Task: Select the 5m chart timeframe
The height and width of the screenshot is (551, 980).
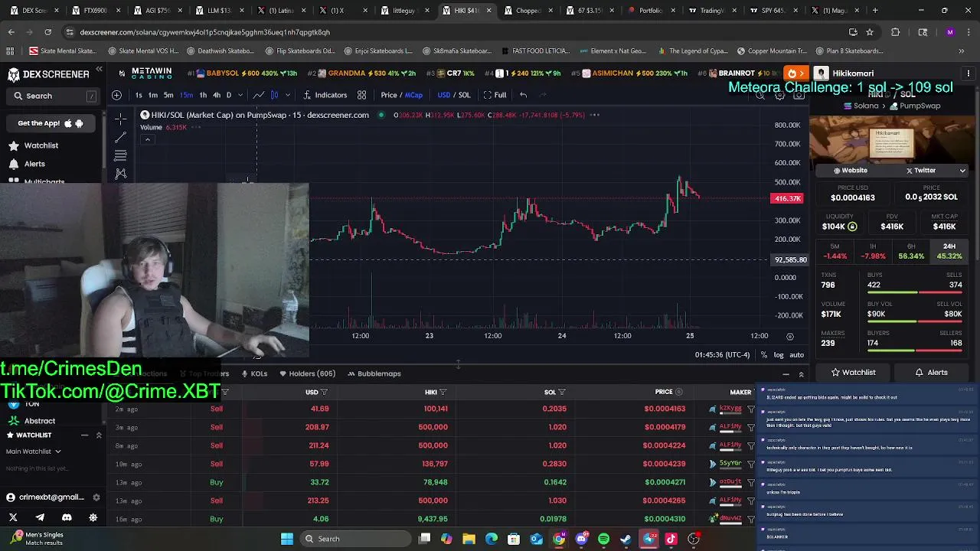Action: point(168,95)
